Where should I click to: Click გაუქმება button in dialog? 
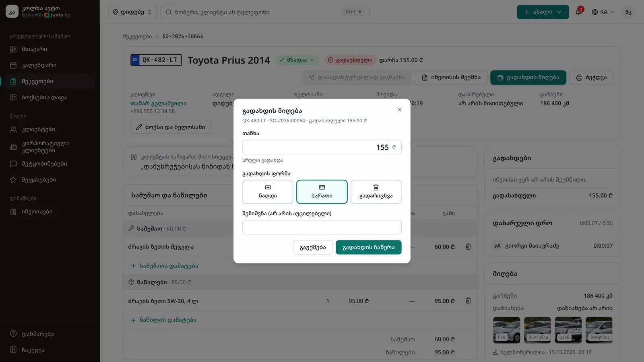point(313,247)
